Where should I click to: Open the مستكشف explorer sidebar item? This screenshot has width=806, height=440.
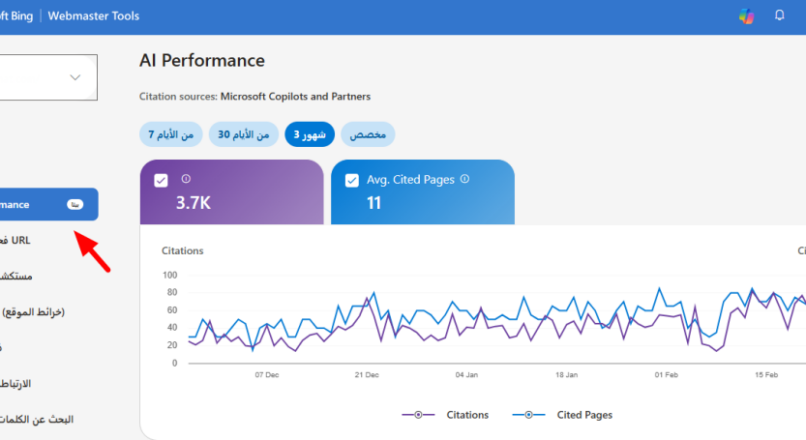point(16,277)
